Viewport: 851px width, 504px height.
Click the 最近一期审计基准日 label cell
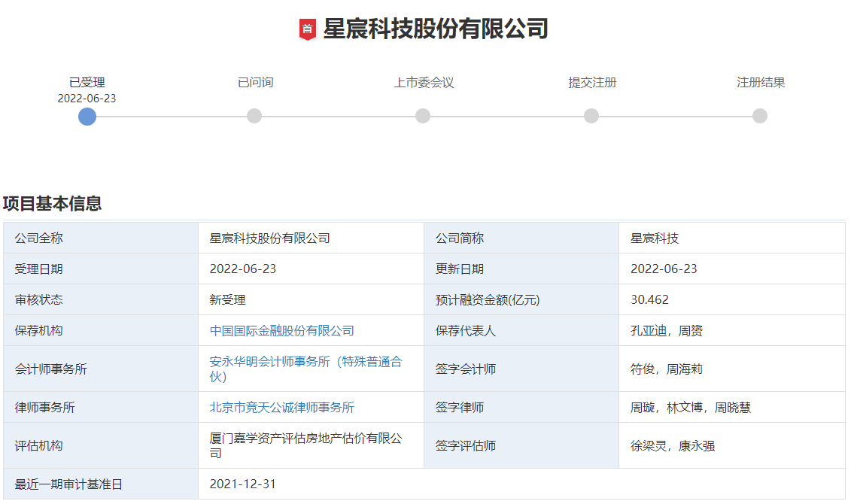(101, 484)
